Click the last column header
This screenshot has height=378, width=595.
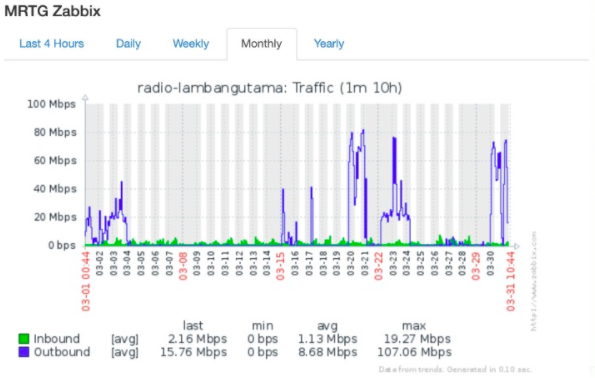[193, 326]
